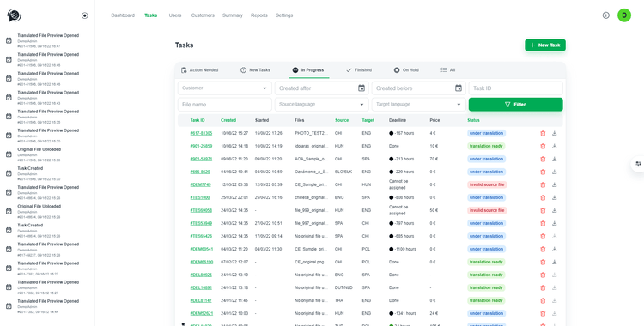Click 'translation ready' status of #DEM66190
Screen dimensions: 644x326
pos(486,262)
